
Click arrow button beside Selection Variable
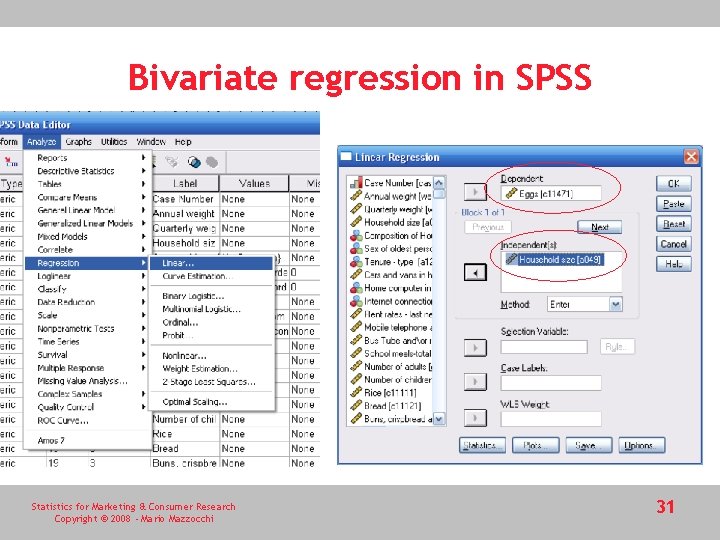(x=475, y=348)
